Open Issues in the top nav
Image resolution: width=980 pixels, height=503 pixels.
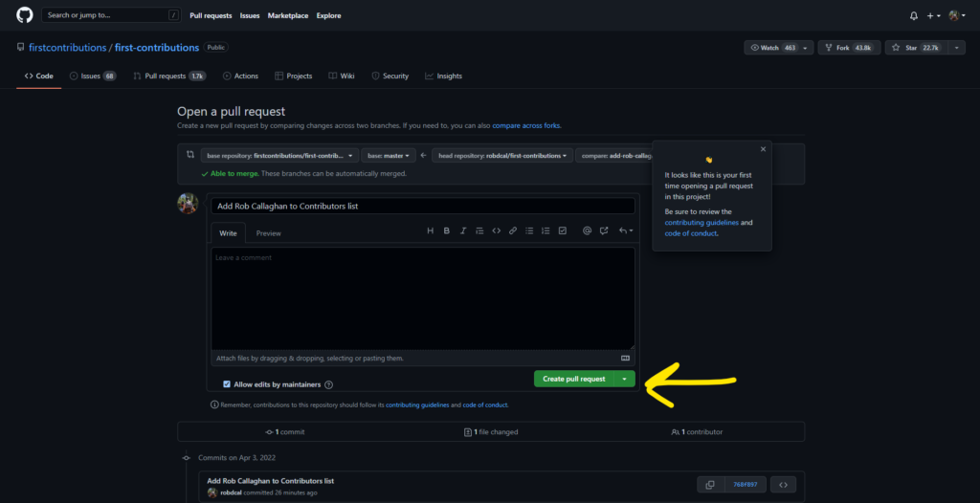[x=250, y=15]
